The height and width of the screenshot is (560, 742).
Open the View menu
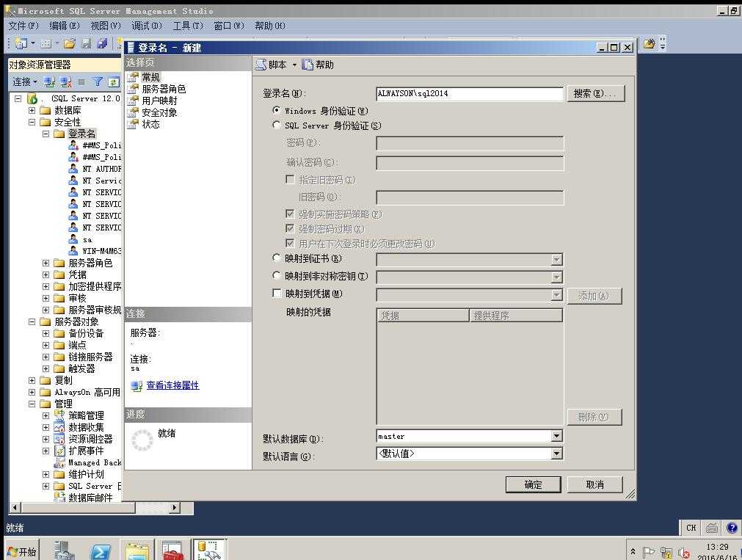tap(106, 26)
